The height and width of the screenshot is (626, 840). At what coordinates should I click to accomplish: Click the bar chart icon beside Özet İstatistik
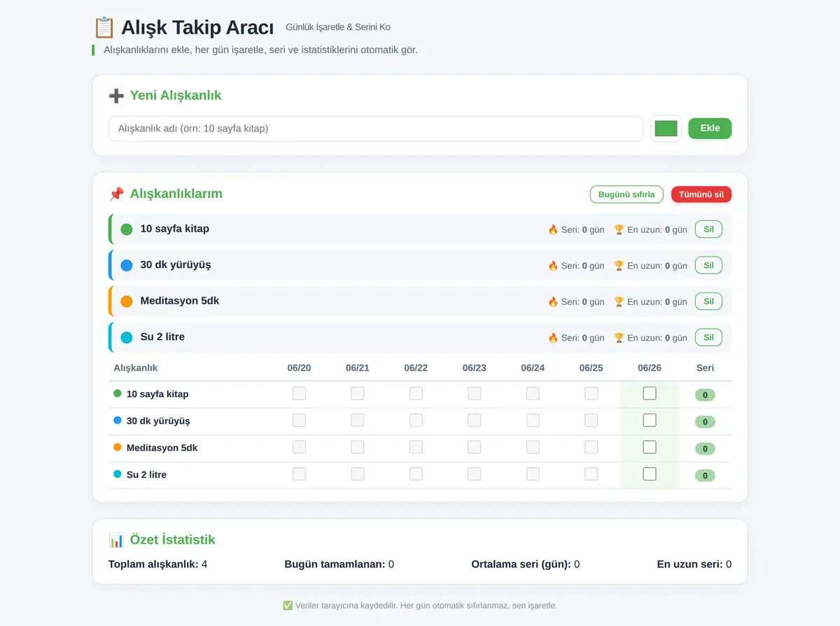116,540
